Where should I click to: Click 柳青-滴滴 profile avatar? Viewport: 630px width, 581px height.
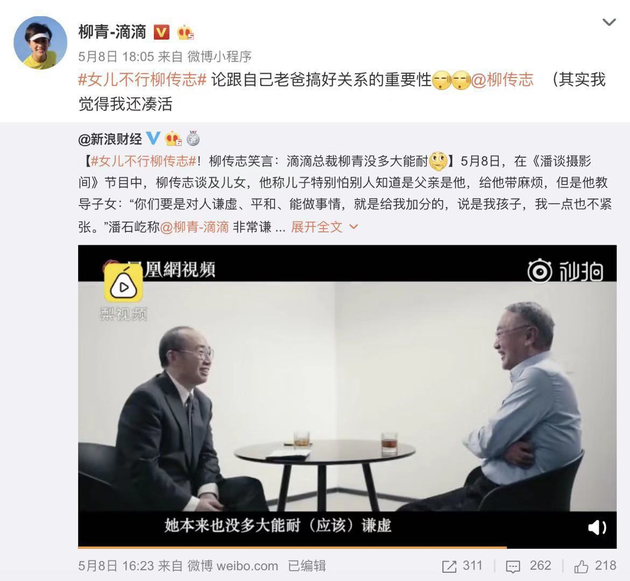40,43
